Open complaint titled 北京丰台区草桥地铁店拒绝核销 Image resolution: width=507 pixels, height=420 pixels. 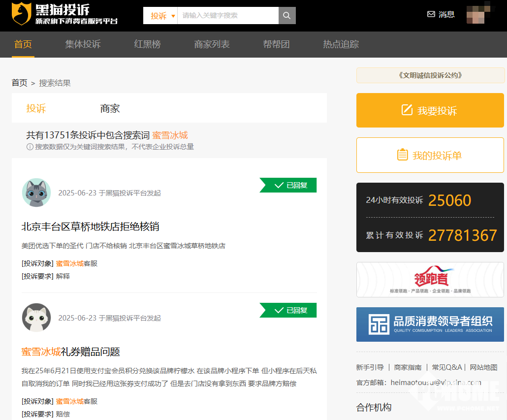coord(90,226)
